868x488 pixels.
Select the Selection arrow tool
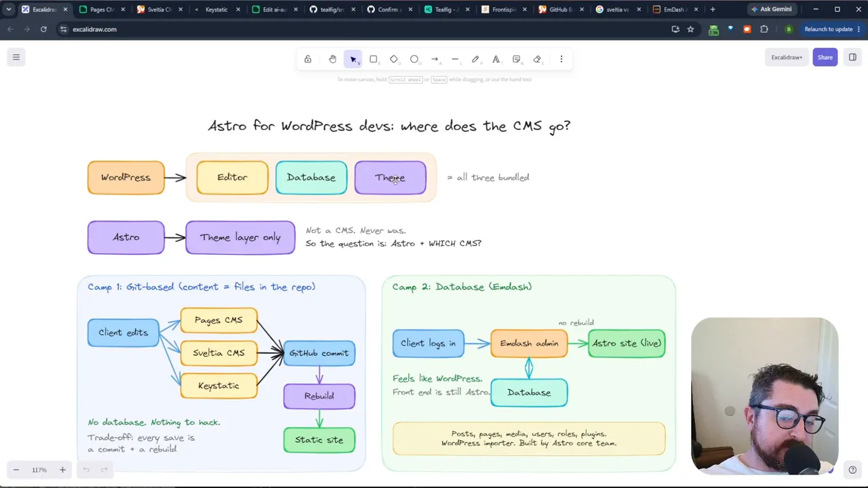pos(353,59)
